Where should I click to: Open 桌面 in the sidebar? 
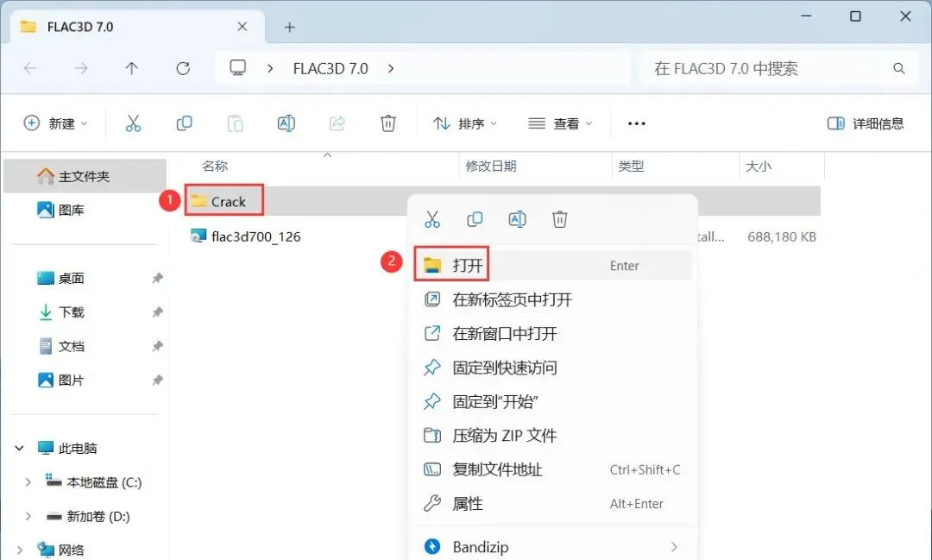click(71, 278)
